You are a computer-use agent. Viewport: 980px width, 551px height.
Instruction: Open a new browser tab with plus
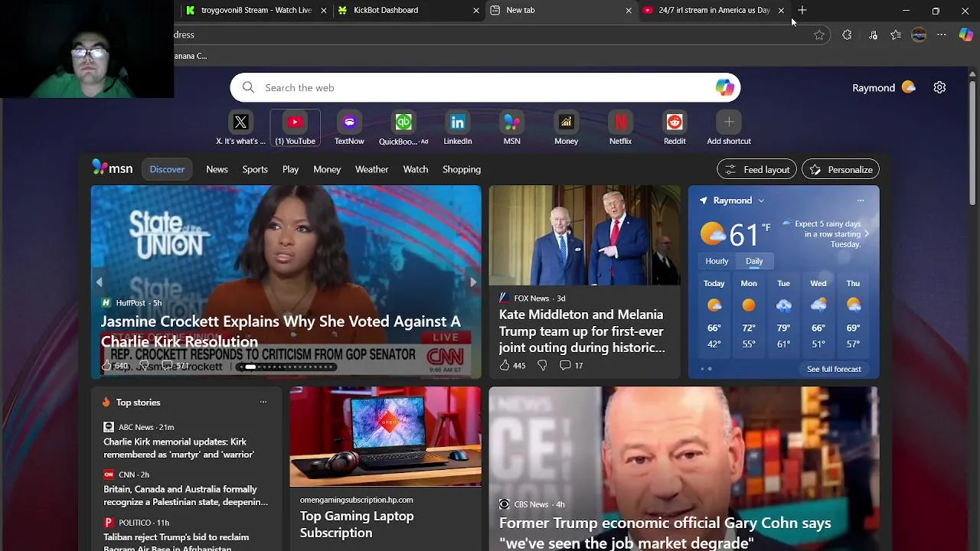[x=802, y=10]
